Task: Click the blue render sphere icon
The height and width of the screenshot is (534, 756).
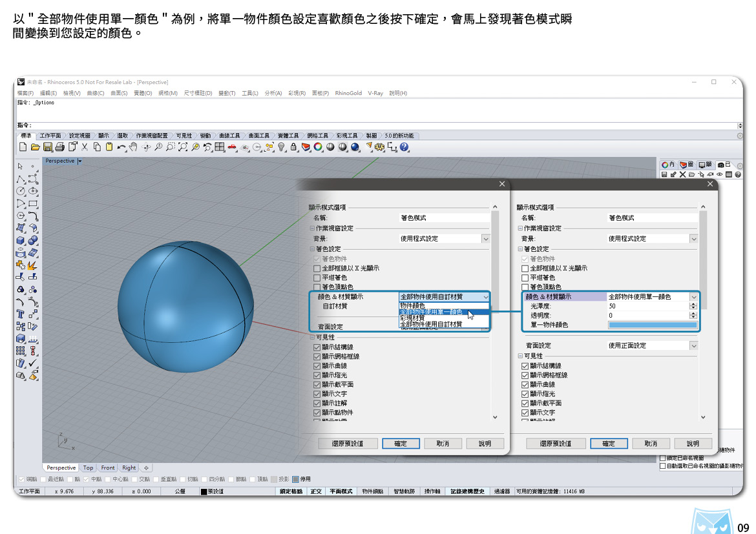Action: click(355, 147)
